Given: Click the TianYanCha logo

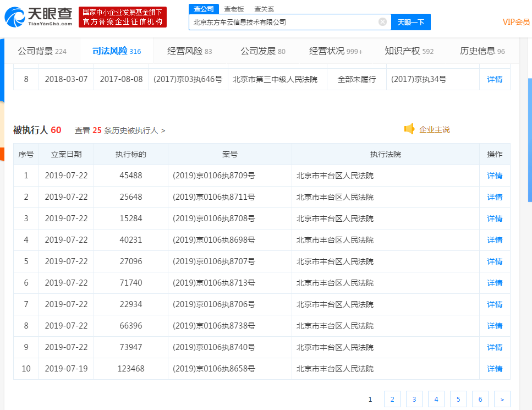Looking at the screenshot, I should (x=39, y=17).
